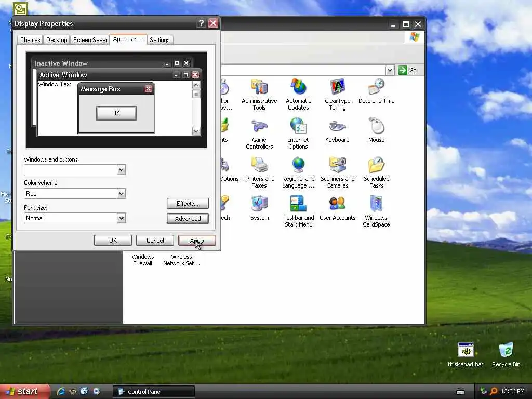Click OK in Display Properties
532x399 pixels.
coord(113,241)
